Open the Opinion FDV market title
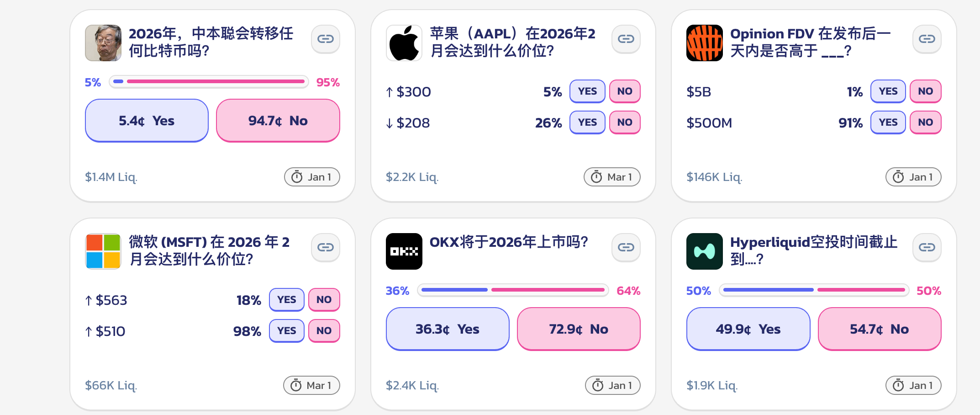 tap(810, 42)
